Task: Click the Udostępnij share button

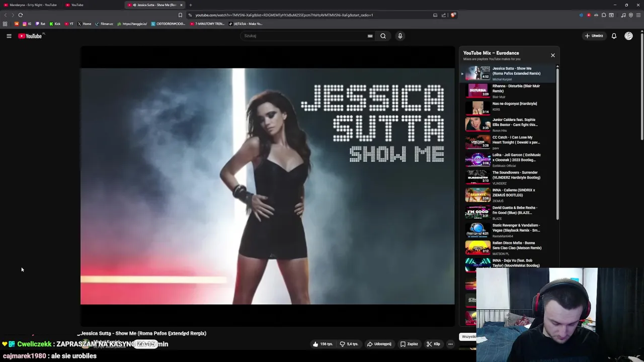Action: coord(379,344)
